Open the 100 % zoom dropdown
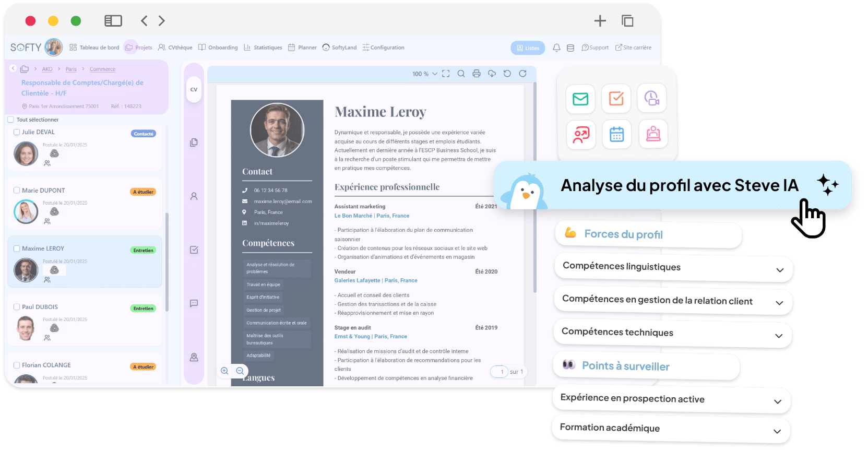Viewport: 868px width, 450px height. pyautogui.click(x=425, y=74)
